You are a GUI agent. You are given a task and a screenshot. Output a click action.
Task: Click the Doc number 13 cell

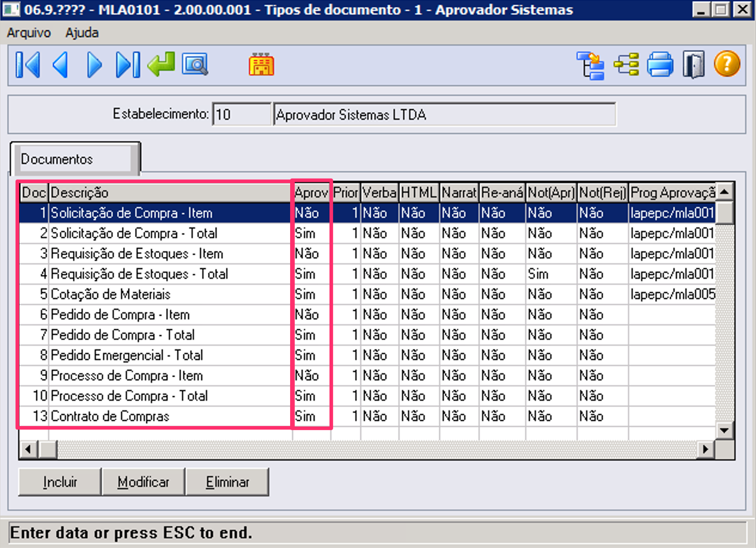34,416
